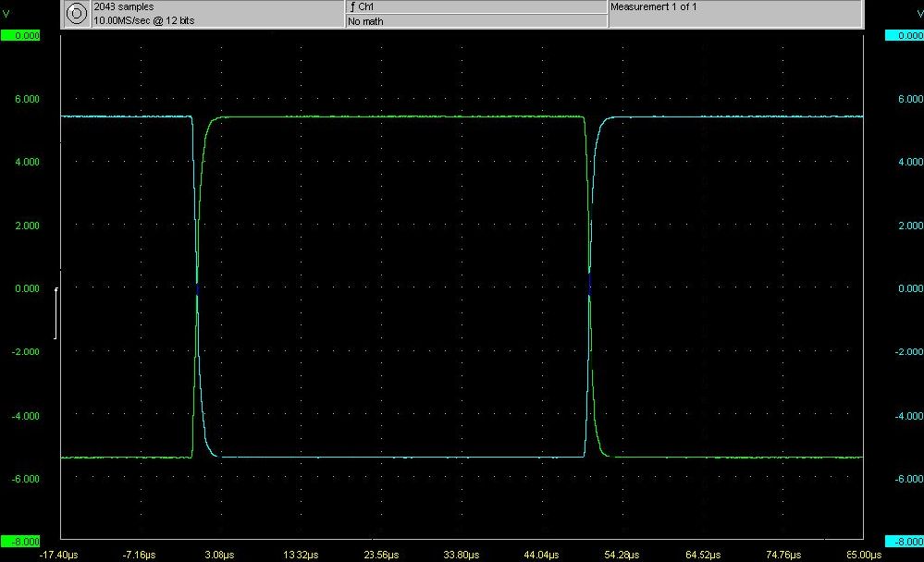Click the 13.32µs time axis label

[301, 555]
